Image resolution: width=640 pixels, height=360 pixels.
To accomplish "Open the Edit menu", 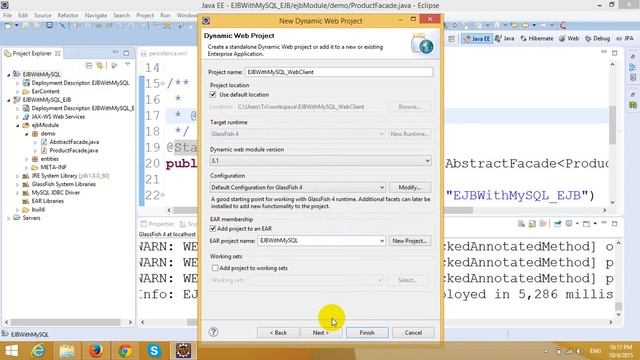I will click(x=23, y=15).
